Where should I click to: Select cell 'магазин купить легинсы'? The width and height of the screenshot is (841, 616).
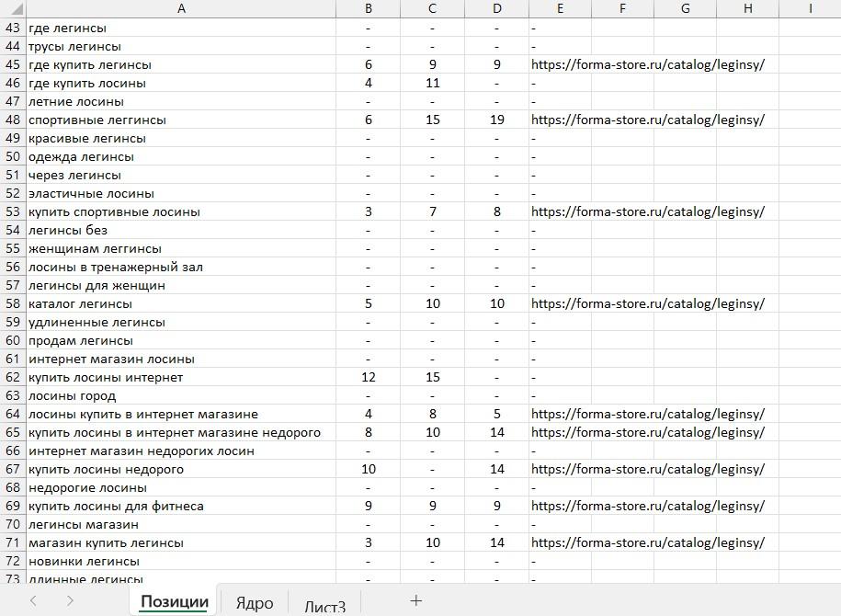(x=181, y=542)
